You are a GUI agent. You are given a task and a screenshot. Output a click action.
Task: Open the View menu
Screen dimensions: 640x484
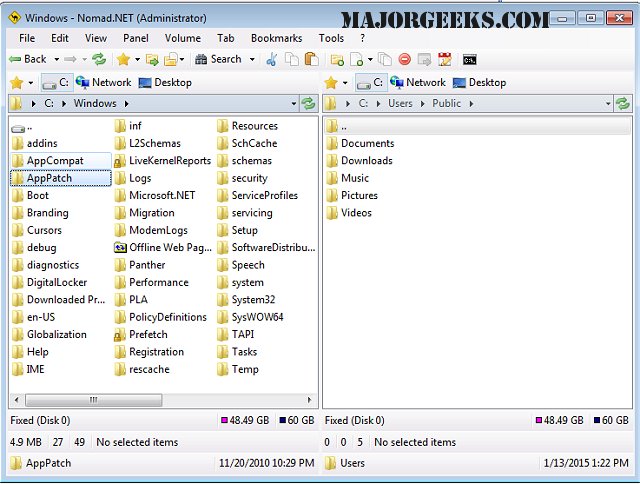(96, 38)
